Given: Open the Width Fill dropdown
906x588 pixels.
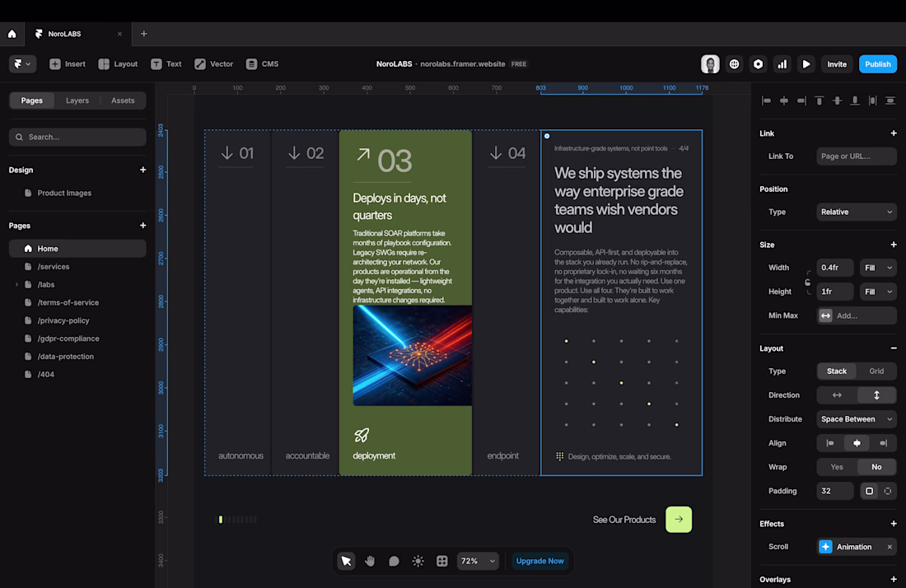Looking at the screenshot, I should 878,268.
